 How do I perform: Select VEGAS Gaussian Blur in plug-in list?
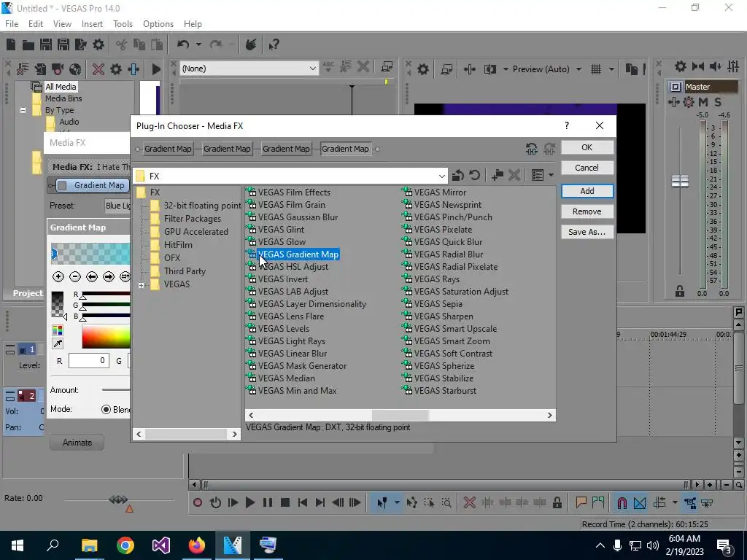298,217
